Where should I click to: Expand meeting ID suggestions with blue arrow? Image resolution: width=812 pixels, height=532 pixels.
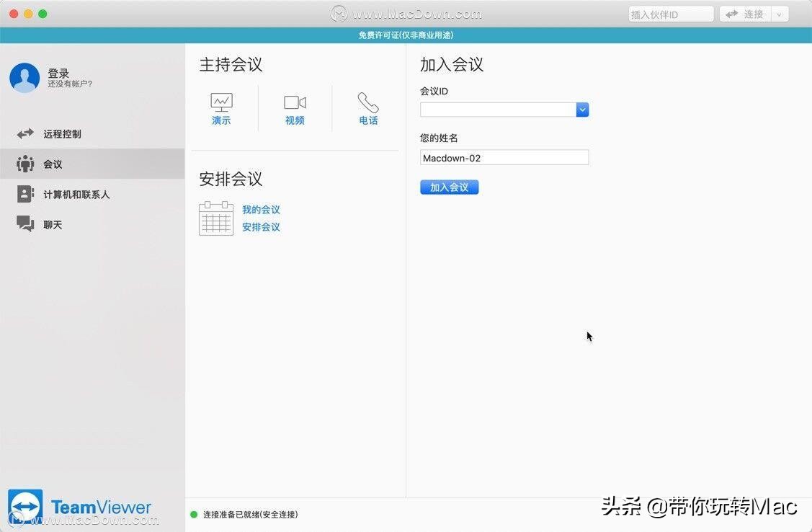(x=582, y=110)
